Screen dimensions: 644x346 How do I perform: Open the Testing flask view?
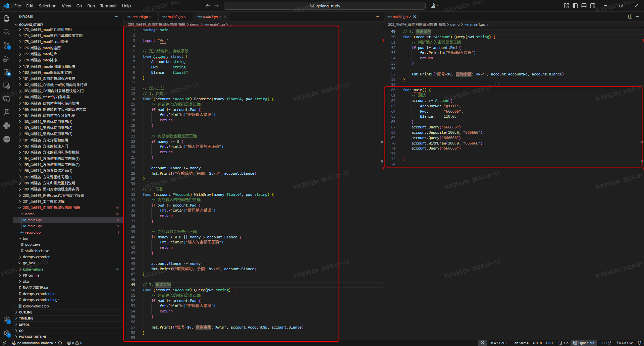tap(6, 112)
